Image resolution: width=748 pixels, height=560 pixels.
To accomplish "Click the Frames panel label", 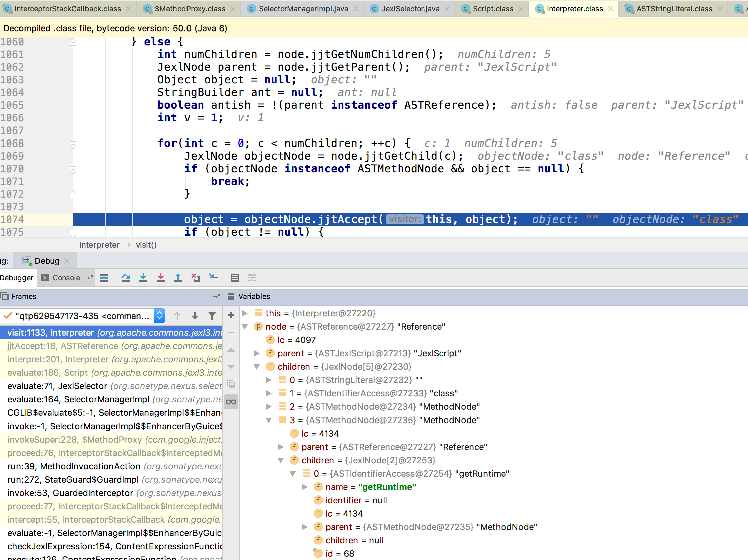I will coord(24,296).
